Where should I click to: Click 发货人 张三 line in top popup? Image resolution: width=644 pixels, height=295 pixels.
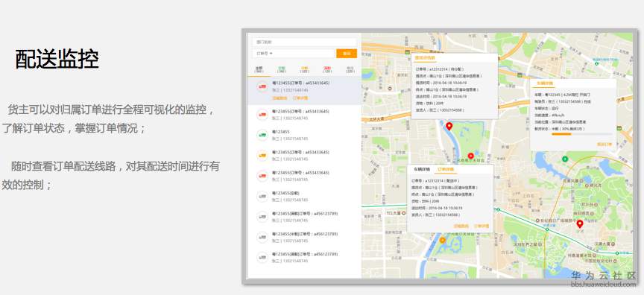(440, 110)
